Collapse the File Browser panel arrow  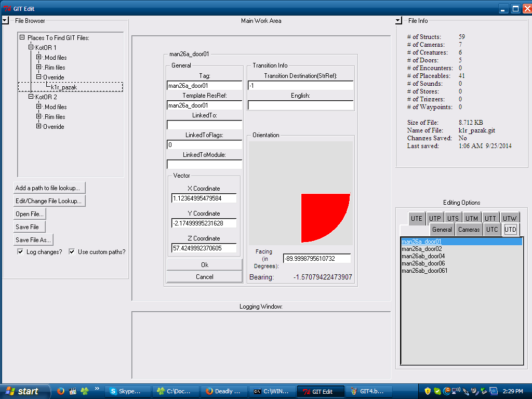pos(5,21)
